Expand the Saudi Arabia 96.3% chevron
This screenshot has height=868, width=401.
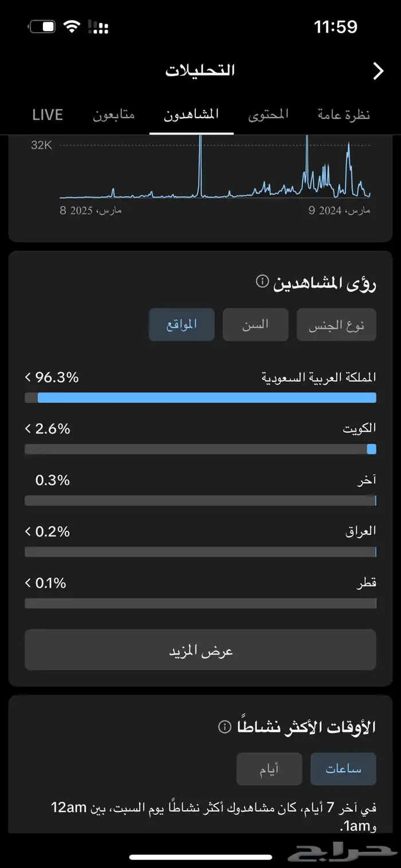tap(28, 377)
